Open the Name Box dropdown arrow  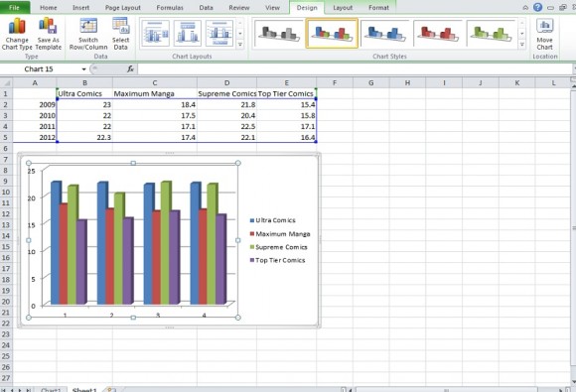tap(83, 69)
